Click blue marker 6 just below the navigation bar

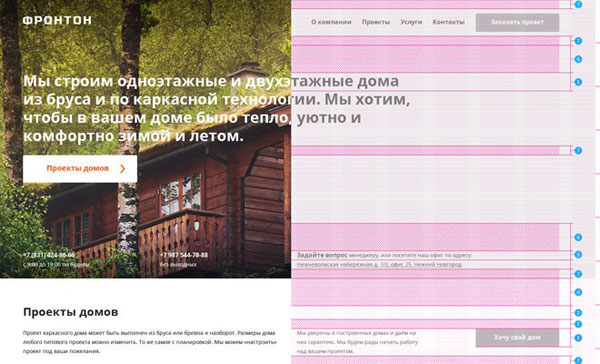[578, 59]
